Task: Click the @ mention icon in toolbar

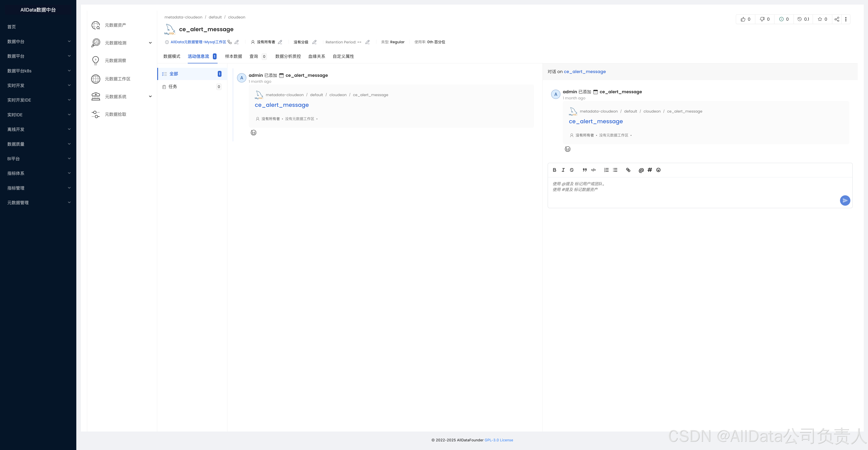Action: pyautogui.click(x=641, y=170)
